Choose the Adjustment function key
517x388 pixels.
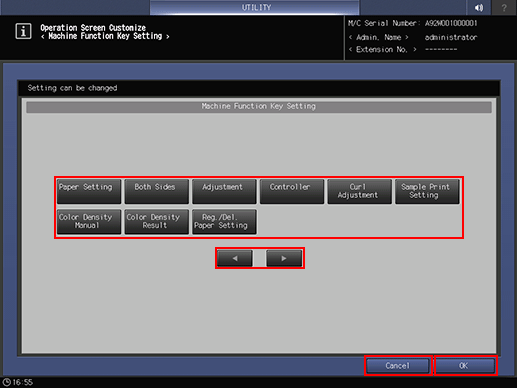tap(224, 191)
